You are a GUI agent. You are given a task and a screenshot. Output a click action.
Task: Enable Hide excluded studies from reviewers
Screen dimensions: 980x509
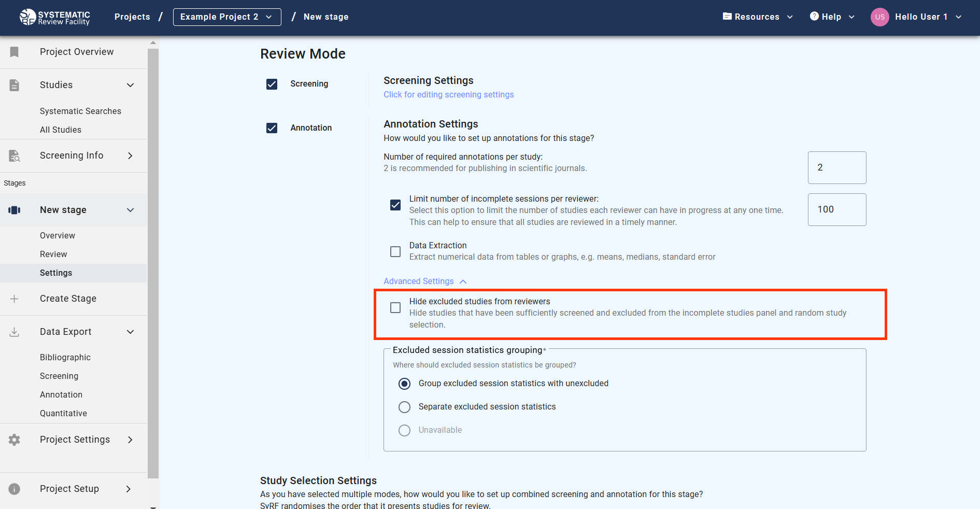(x=395, y=307)
